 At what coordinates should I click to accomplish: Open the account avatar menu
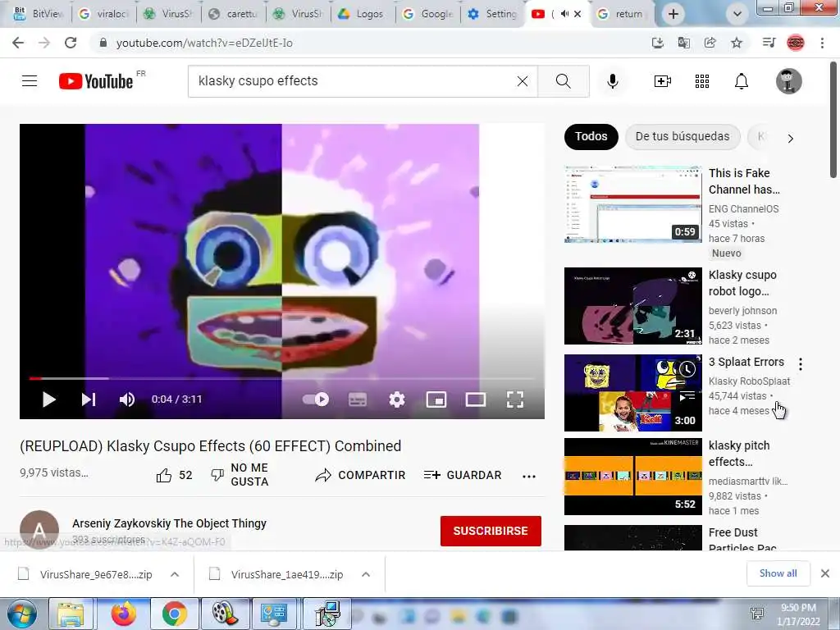[788, 81]
